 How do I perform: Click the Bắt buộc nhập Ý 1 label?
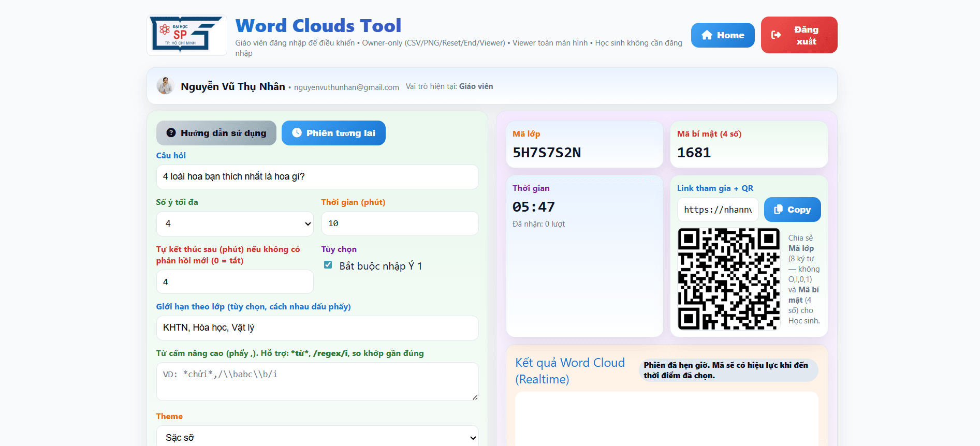point(381,266)
